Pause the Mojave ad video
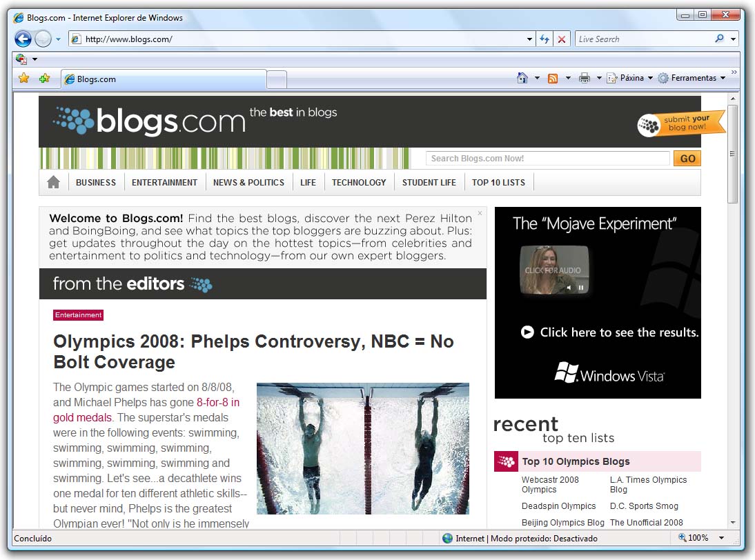755x560 pixels. (580, 288)
